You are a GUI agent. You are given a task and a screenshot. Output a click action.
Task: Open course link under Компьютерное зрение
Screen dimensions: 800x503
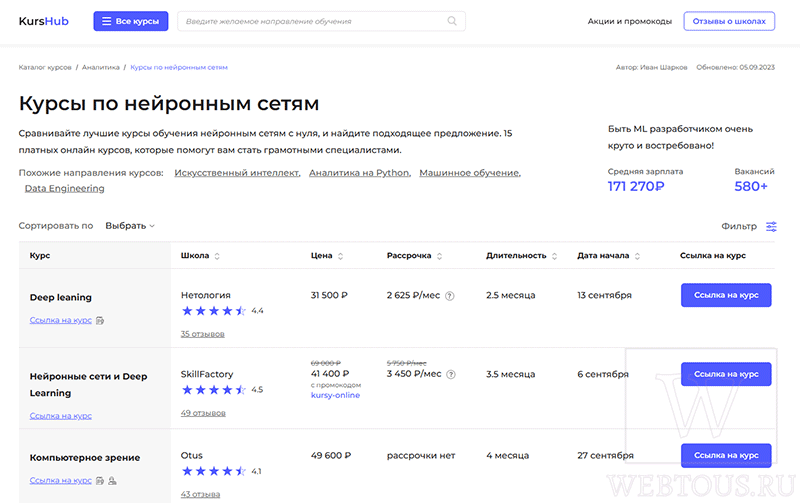(61, 481)
